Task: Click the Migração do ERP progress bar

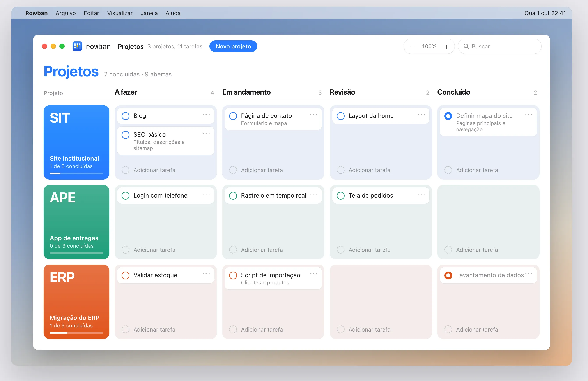Action: coord(76,333)
